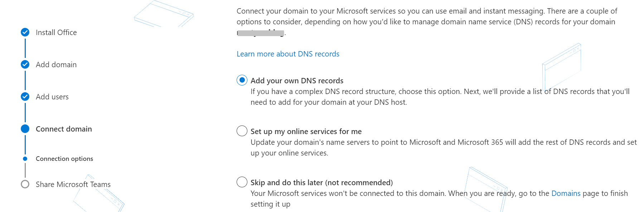Click Install Office completed checkmark icon
The height and width of the screenshot is (212, 644).
(x=25, y=32)
